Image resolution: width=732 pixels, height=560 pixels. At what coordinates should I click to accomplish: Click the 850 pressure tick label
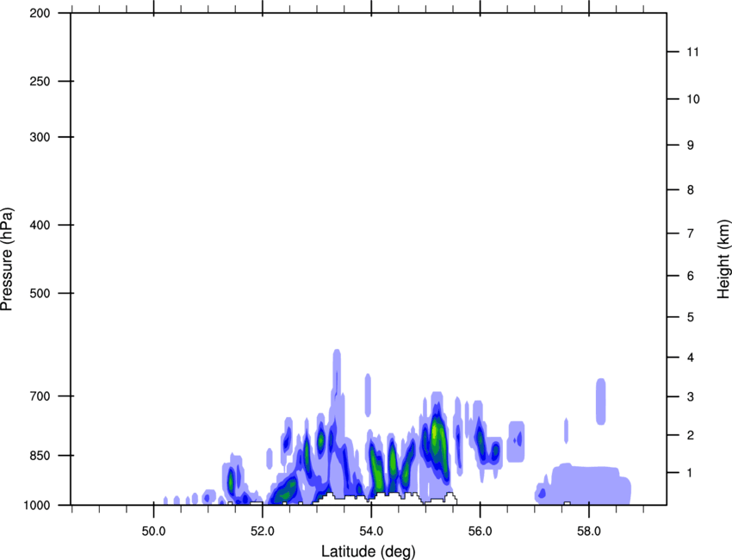[x=40, y=456]
